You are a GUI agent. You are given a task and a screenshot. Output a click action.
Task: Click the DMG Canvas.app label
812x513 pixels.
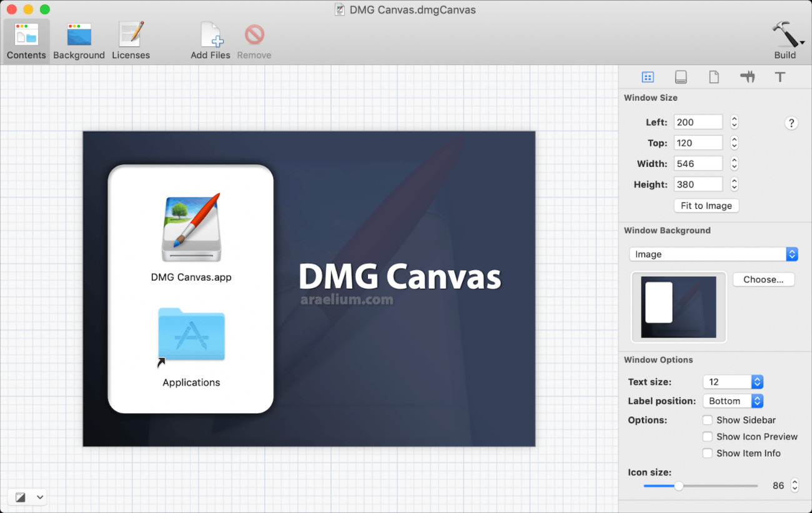click(191, 277)
